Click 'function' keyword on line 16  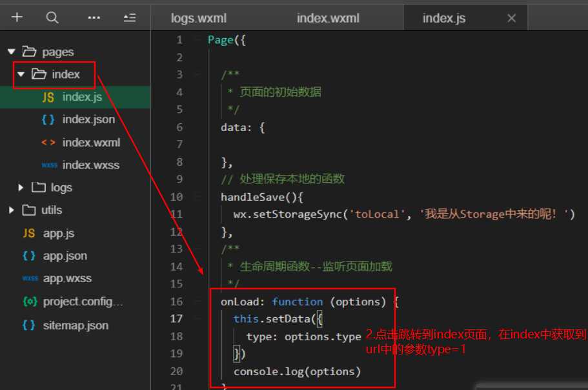(x=298, y=302)
